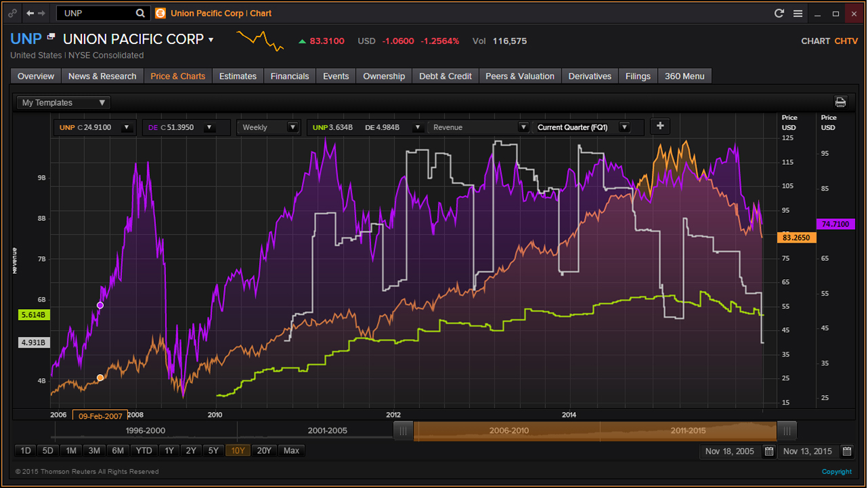The width and height of the screenshot is (868, 488).
Task: Open the Events tab
Action: click(x=336, y=76)
